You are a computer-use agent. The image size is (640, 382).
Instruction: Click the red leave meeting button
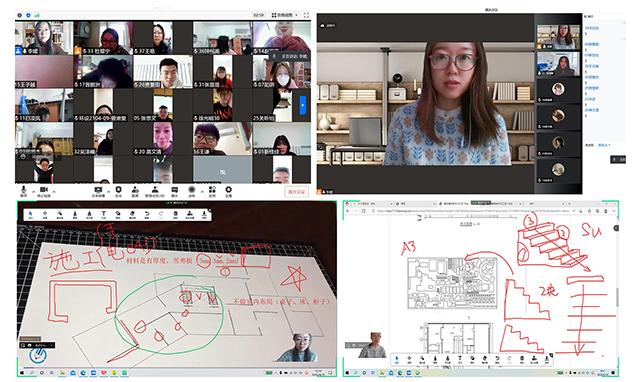[296, 192]
